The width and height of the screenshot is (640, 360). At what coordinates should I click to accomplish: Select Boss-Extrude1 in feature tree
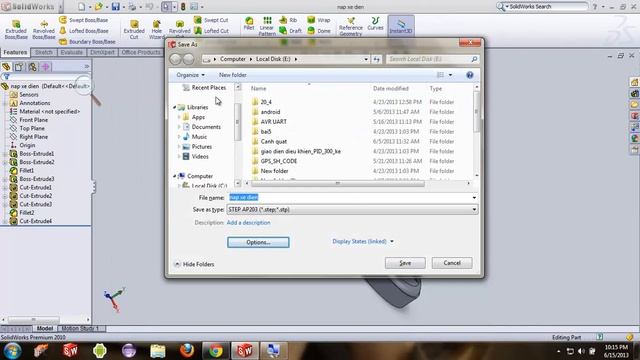(36, 154)
